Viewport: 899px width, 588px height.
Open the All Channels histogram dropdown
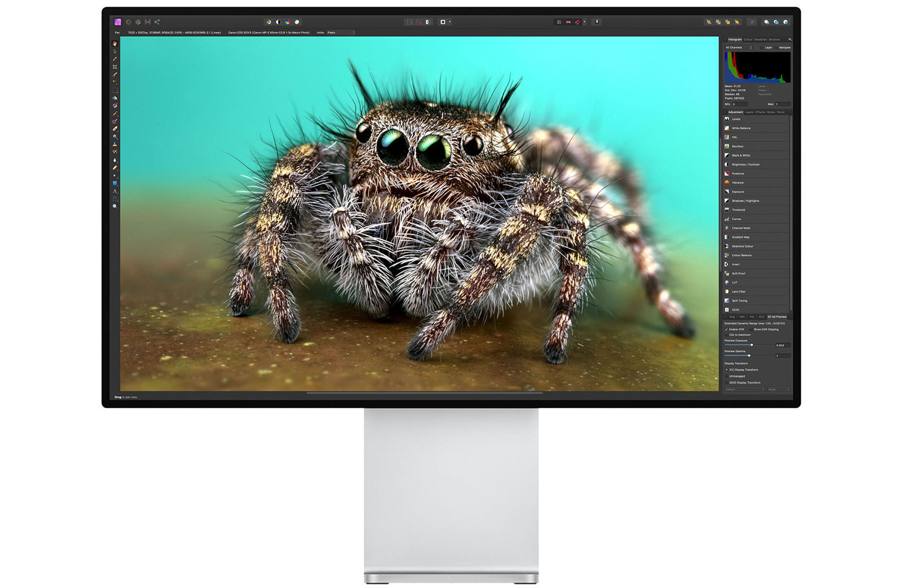[739, 48]
